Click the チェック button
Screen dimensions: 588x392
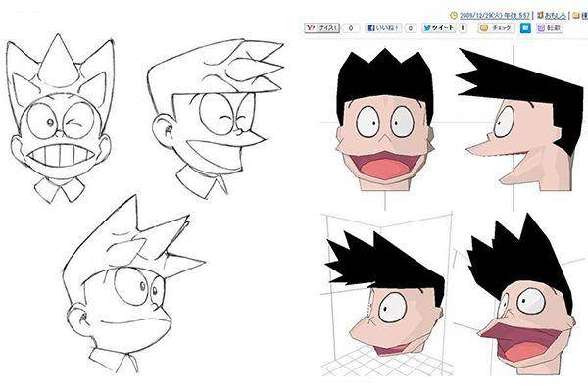click(x=496, y=28)
